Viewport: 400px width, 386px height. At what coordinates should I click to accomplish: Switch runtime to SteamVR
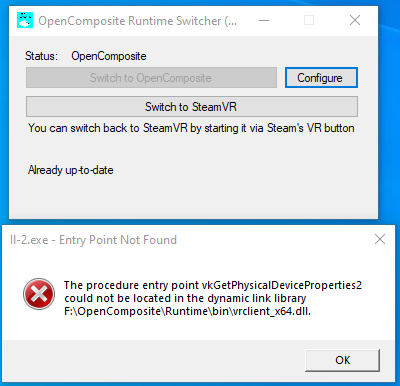pos(192,107)
